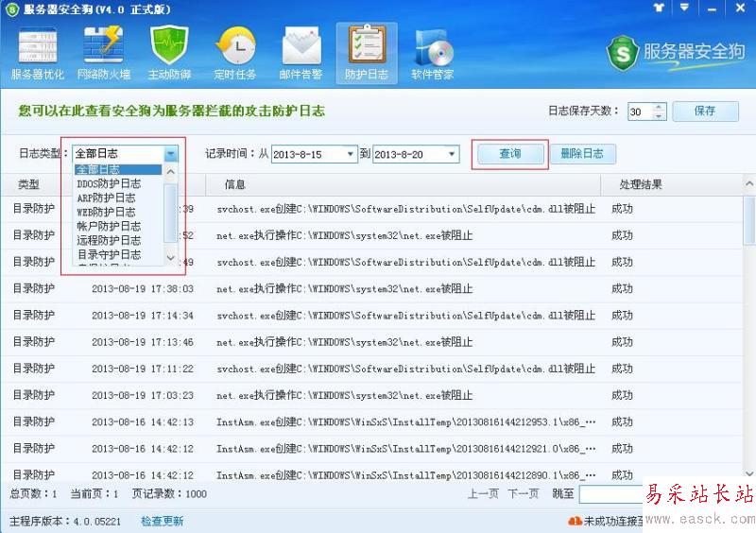Expand the 日志类型 dropdown arrow
The width and height of the screenshot is (756, 533).
click(x=171, y=154)
